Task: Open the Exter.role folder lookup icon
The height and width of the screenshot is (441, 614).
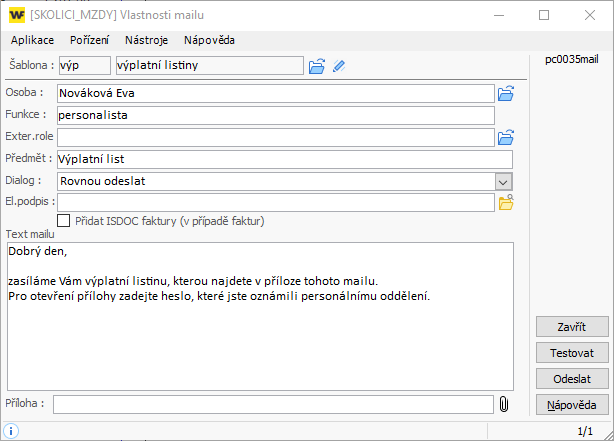Action: pyautogui.click(x=505, y=137)
